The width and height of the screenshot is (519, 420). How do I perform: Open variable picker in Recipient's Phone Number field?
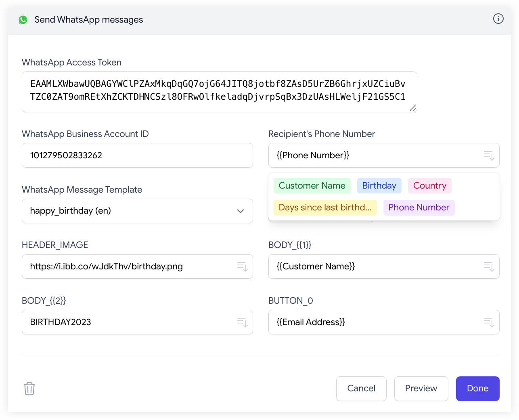click(489, 155)
